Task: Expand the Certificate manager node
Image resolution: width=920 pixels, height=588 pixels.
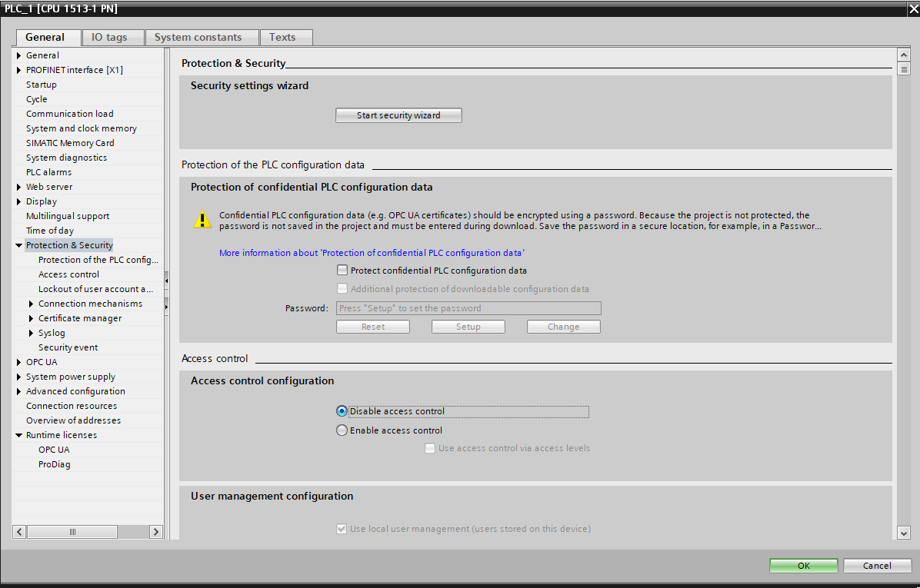Action: click(x=31, y=318)
